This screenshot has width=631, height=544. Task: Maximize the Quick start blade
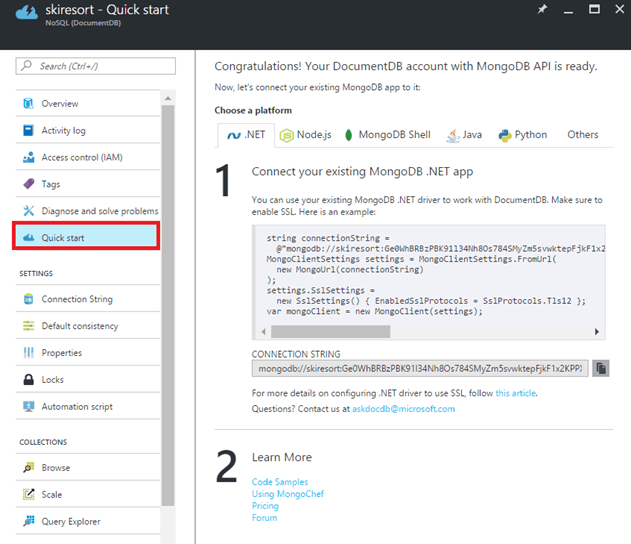pos(594,9)
